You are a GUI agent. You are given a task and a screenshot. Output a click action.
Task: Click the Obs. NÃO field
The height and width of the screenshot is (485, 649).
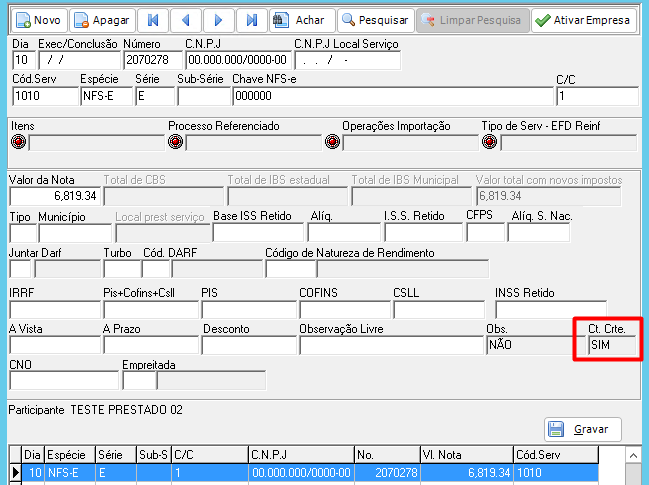[x=536, y=345]
